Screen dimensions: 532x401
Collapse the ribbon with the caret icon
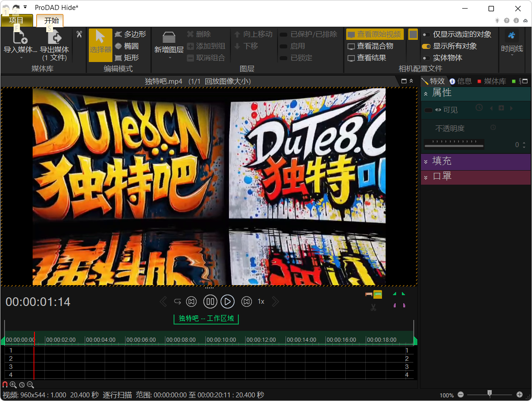[526, 20]
